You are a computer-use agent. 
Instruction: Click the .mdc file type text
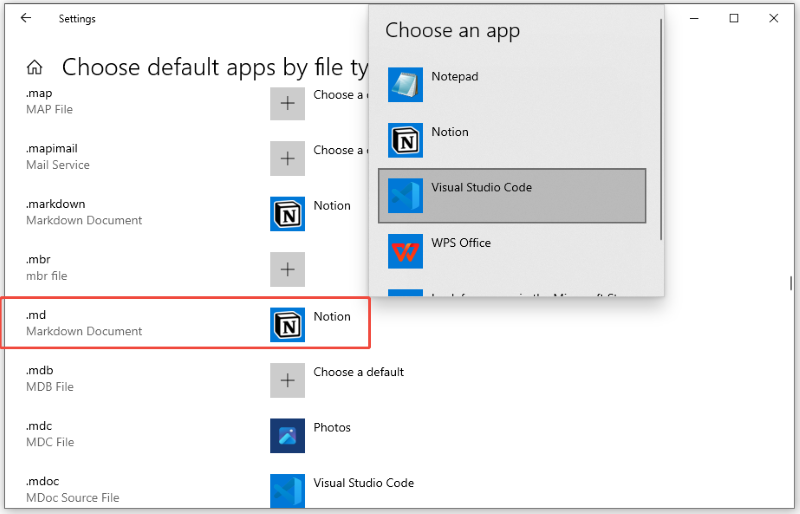click(x=39, y=426)
